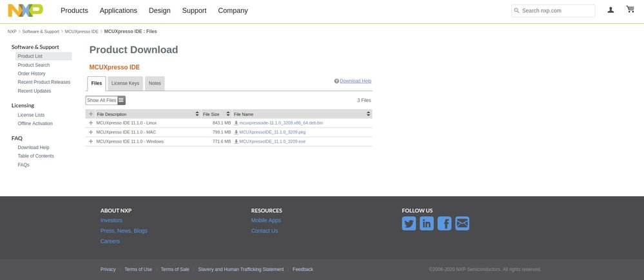Screen dimensions: 644x280
Task: Open the shopping cart icon
Action: click(630, 9)
